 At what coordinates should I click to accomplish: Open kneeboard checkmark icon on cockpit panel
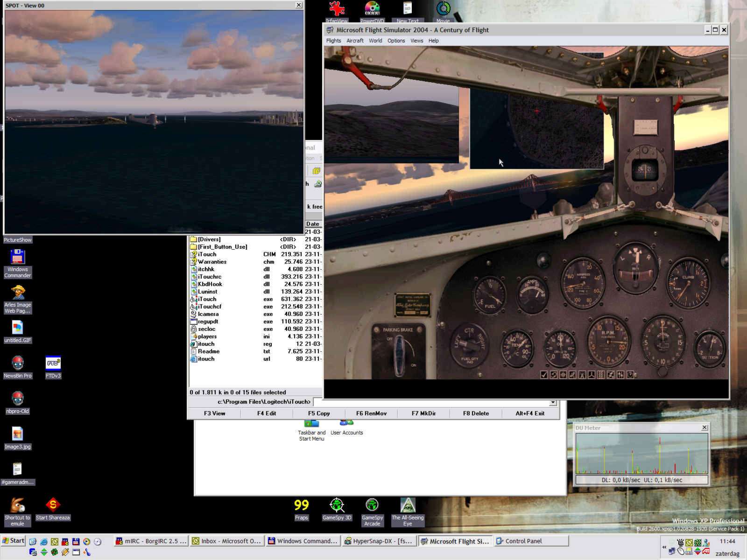[544, 375]
